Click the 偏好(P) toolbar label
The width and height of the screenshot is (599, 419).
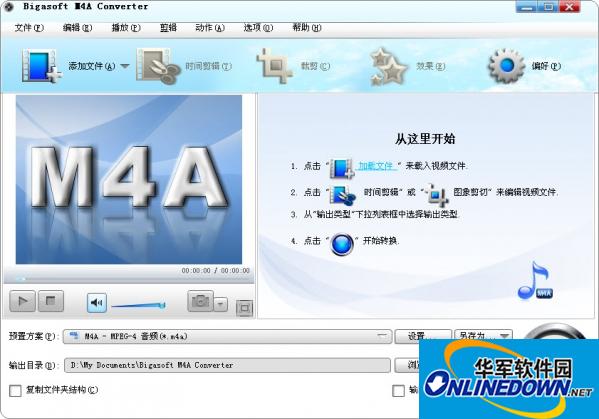(x=546, y=66)
